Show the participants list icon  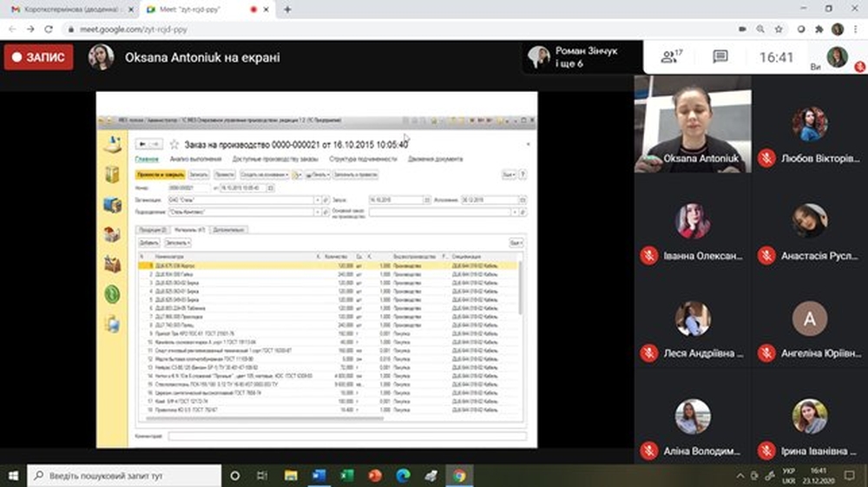click(x=671, y=57)
